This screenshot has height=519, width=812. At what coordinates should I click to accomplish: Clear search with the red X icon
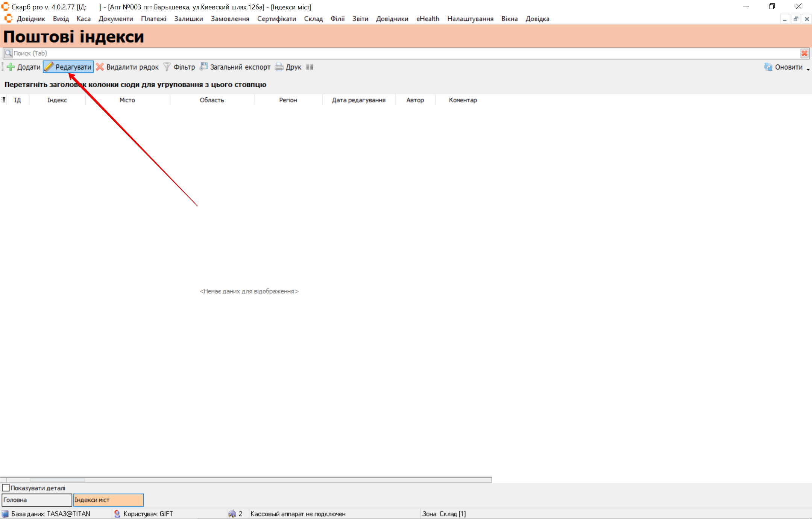click(804, 53)
